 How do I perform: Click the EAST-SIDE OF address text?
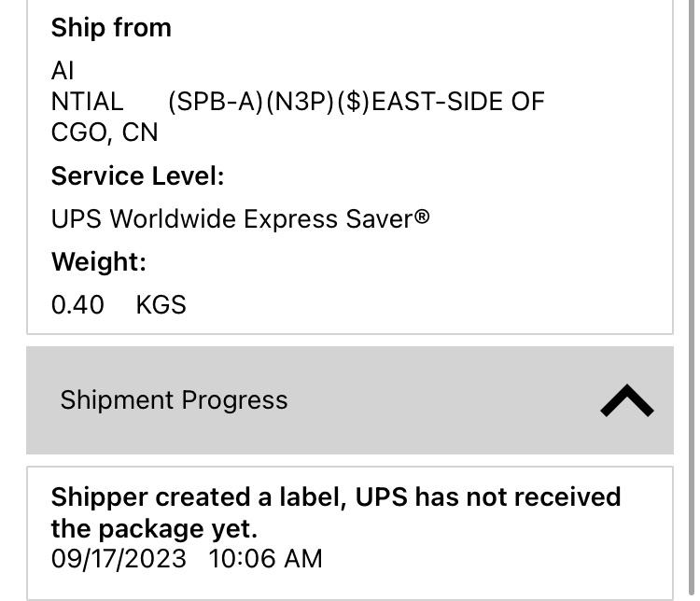458,102
